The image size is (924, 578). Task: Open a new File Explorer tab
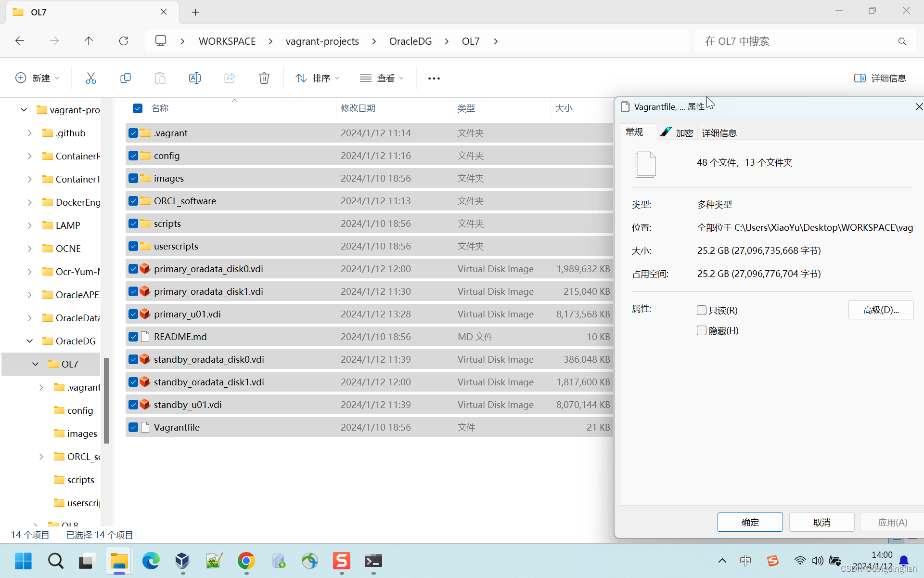[x=195, y=12]
